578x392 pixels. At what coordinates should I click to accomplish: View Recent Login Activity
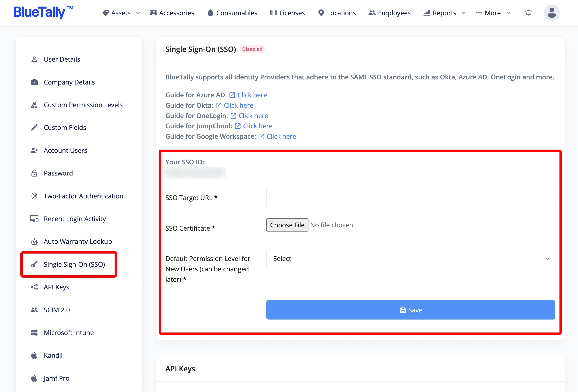point(75,219)
